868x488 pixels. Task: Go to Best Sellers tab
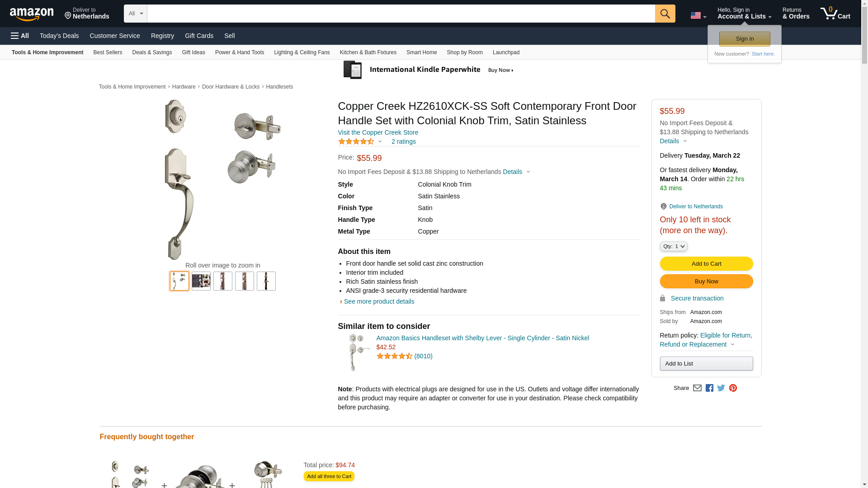108,52
